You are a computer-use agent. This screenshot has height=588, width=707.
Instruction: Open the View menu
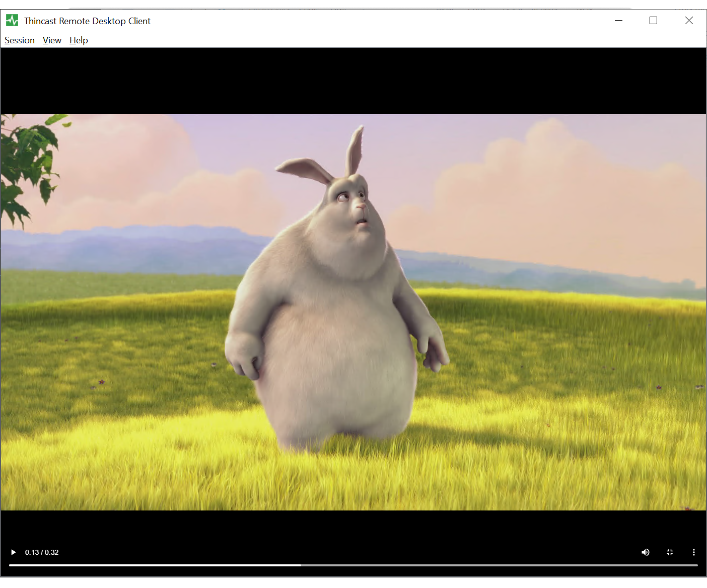tap(52, 40)
